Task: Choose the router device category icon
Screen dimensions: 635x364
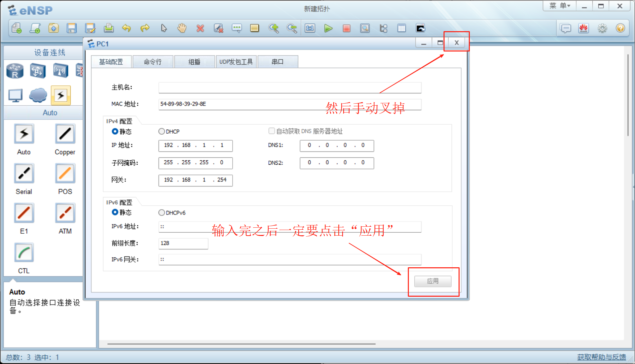Action: pyautogui.click(x=15, y=71)
